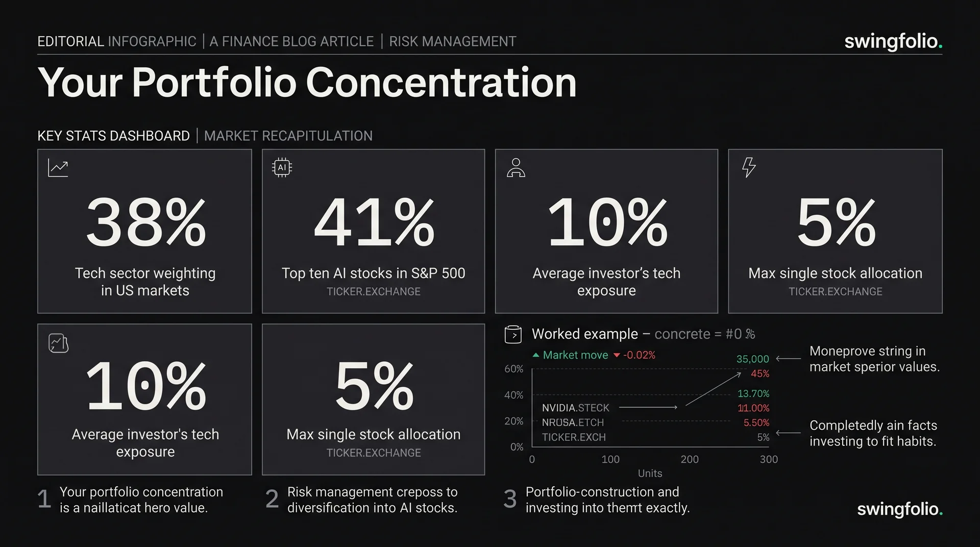Click the green up triangle next to Market move
The width and height of the screenshot is (980, 547).
point(536,355)
